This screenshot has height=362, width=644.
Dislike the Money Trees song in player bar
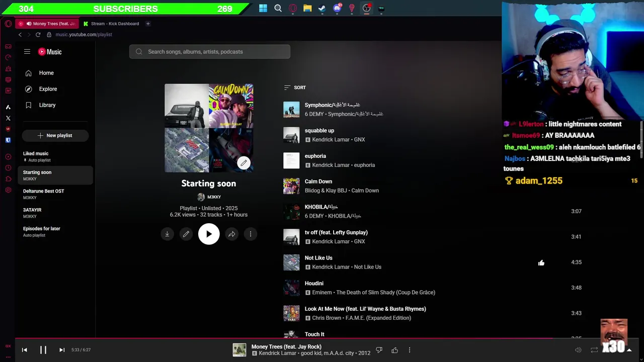click(x=379, y=350)
